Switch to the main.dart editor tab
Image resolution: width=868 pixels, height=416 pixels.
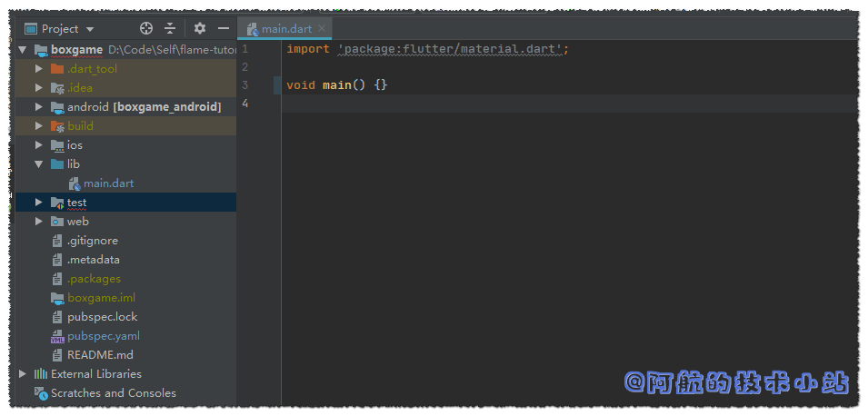(286, 29)
